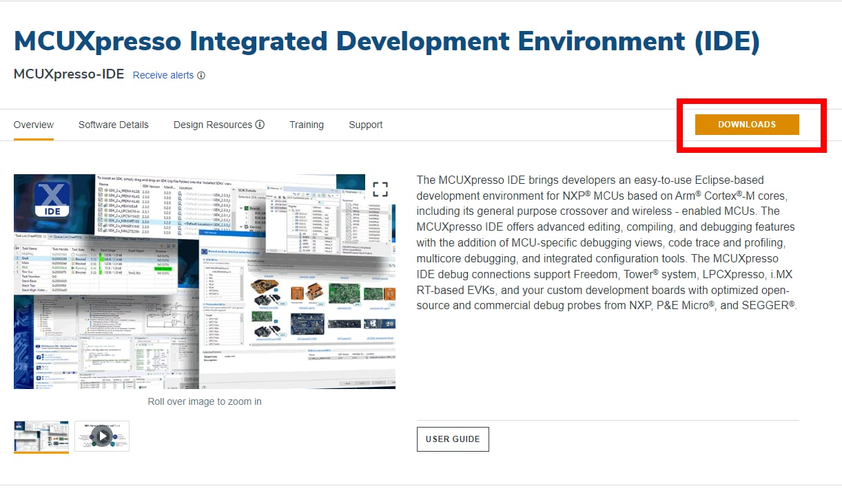Open the USER GUIDE button

click(453, 439)
